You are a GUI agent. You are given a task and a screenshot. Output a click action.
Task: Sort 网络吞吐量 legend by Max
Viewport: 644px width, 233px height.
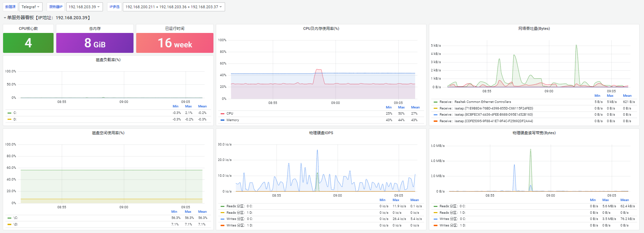tap(610, 96)
